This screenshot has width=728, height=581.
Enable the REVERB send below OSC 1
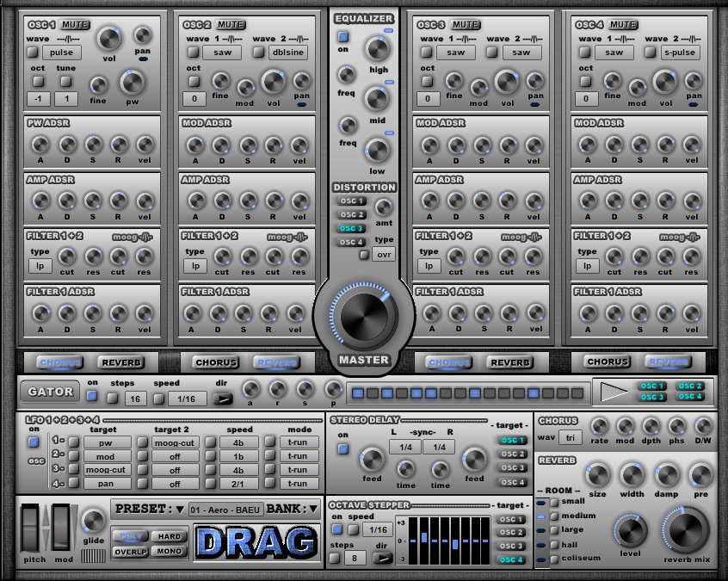click(x=120, y=362)
